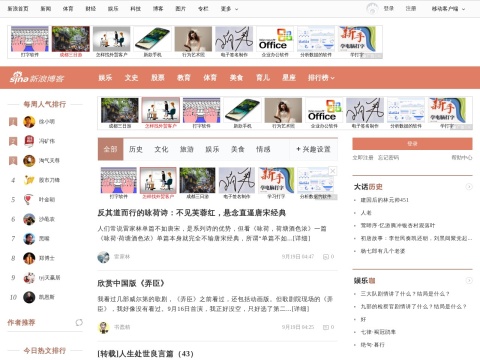The image size is (480, 360).
Task: Open blogger 冯矿伟's avatar in the weekly ranking
Action: [x=29, y=141]
